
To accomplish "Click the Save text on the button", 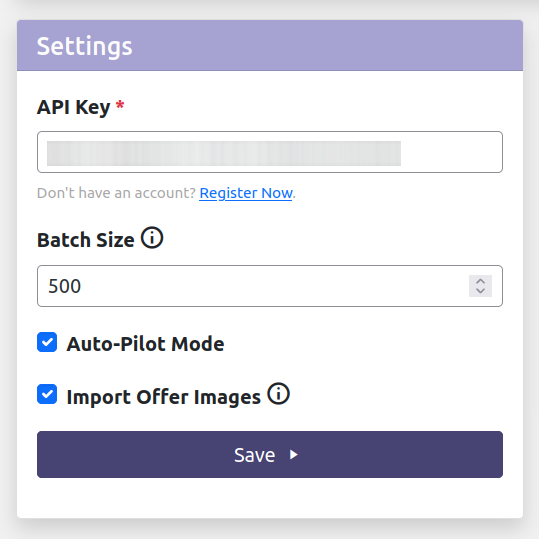I will (x=255, y=455).
